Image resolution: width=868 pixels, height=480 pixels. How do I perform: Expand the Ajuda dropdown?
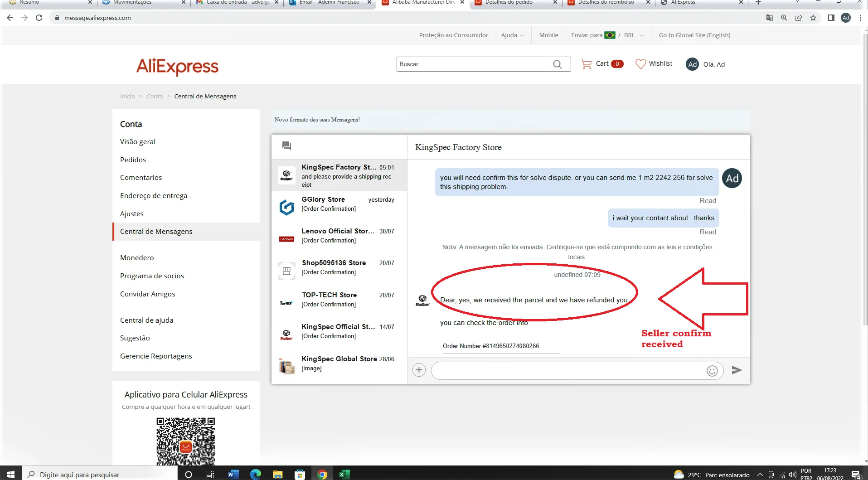pyautogui.click(x=512, y=35)
